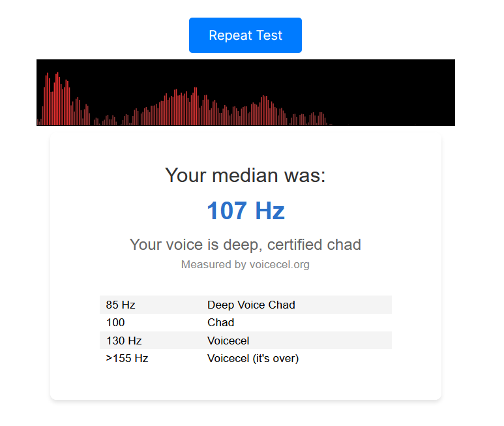
Task: Click the "Your voice is deep, certified chad" verdict
Action: point(245,245)
